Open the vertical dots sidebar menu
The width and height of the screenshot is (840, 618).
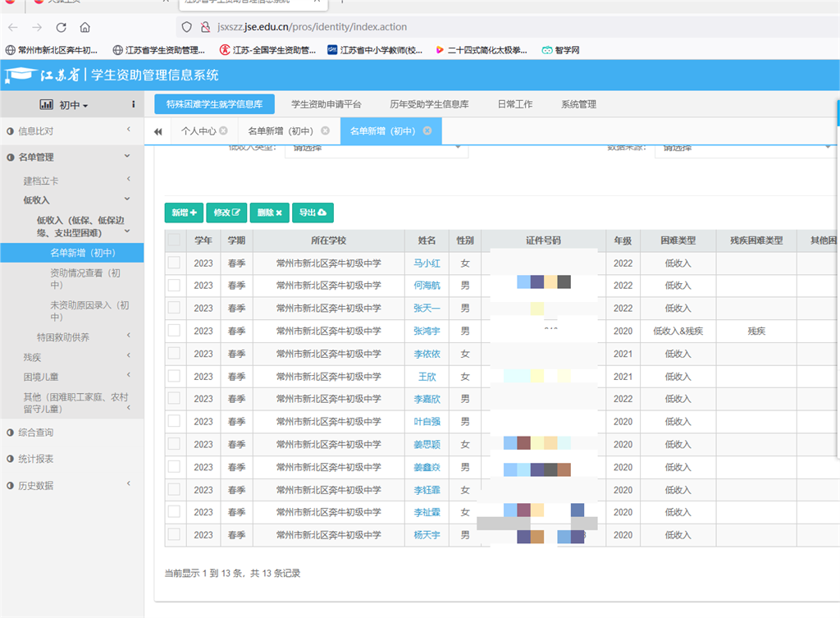[134, 104]
